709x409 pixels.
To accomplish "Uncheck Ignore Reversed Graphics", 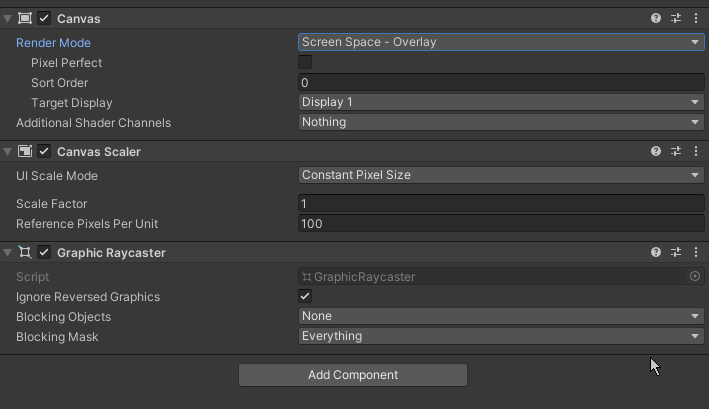I will [305, 296].
